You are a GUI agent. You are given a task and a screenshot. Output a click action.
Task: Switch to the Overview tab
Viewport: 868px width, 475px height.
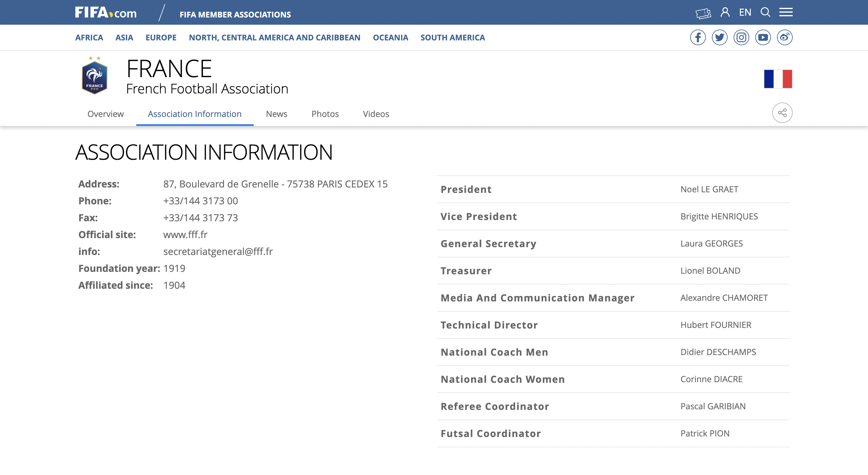coord(105,114)
